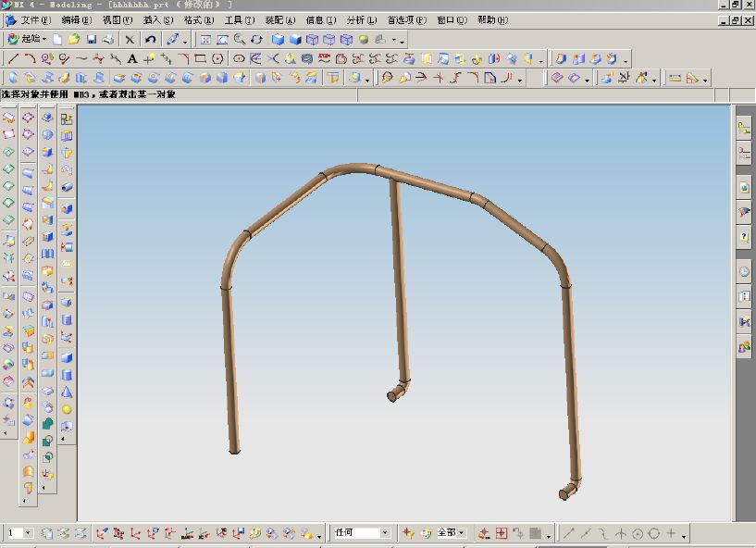This screenshot has height=548, width=756.
Task: Expand the 任何 selection filter dropdown
Action: 386,533
